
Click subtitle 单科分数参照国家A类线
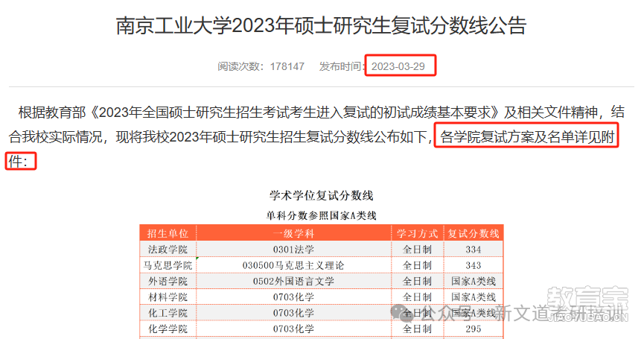coord(321,216)
